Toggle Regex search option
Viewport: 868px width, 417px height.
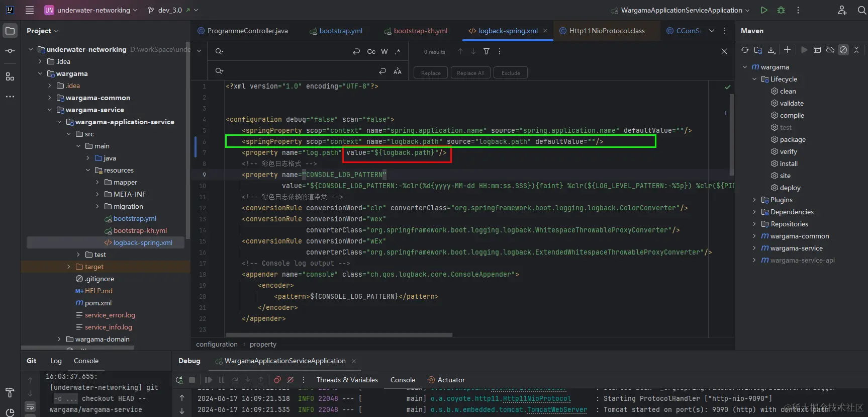pos(398,51)
